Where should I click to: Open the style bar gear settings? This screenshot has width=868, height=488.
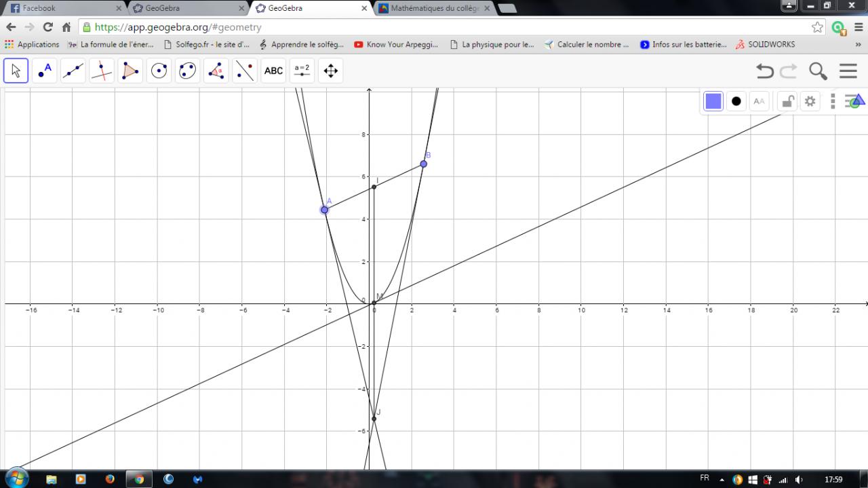(810, 102)
